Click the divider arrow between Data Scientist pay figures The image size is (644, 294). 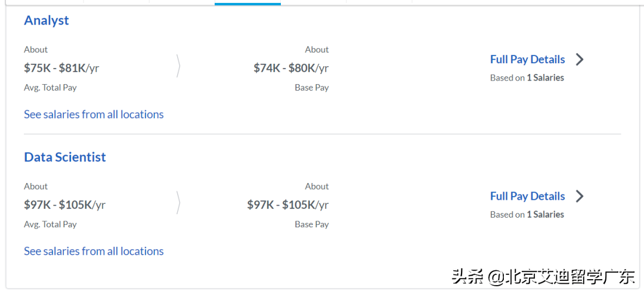coord(178,203)
